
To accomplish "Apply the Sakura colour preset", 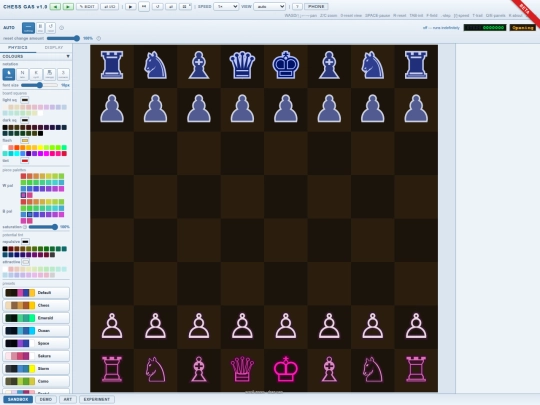I will (36, 356).
